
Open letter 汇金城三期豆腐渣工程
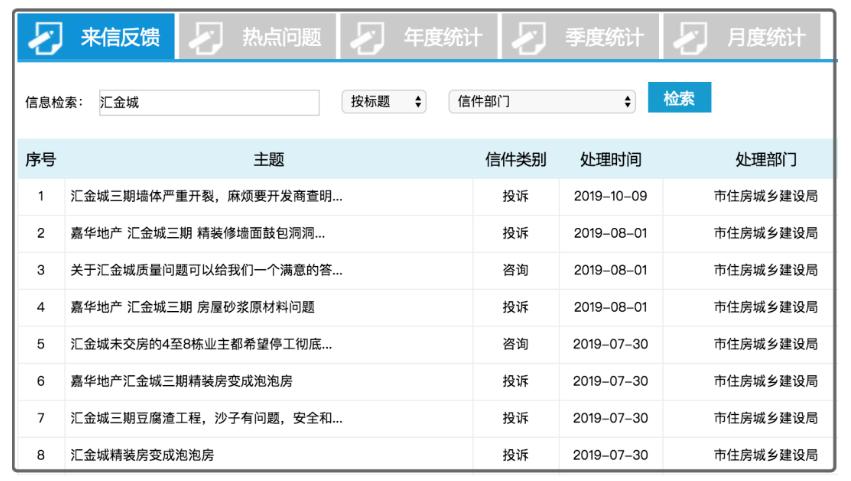[206, 418]
